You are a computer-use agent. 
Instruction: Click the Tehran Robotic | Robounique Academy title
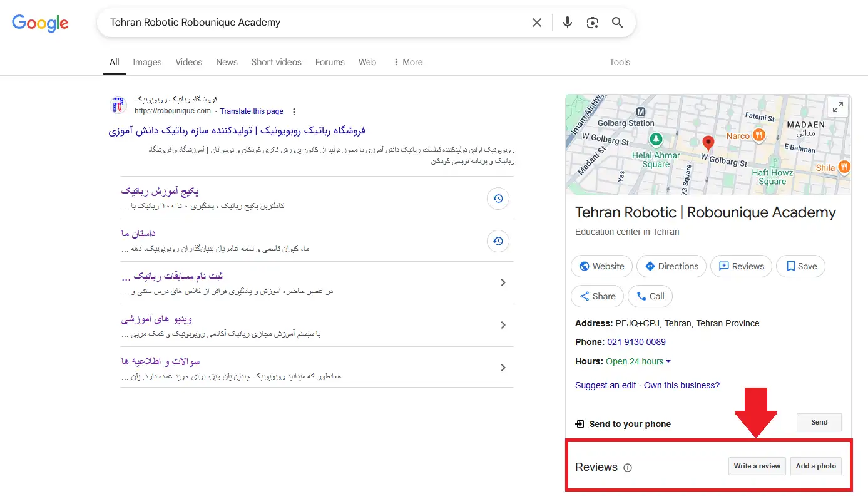pos(705,212)
